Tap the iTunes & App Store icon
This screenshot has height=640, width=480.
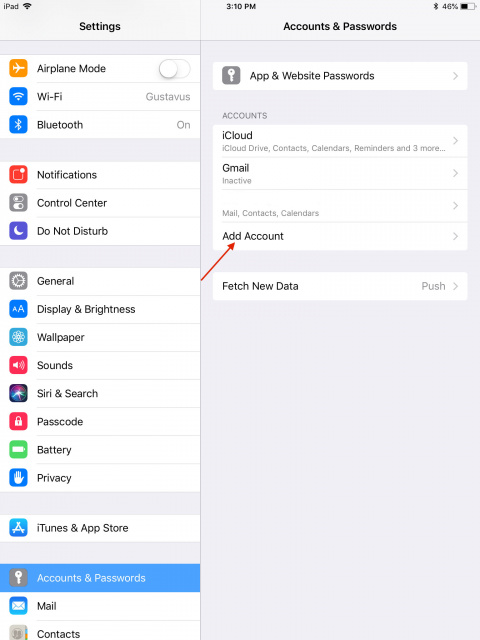coord(18,528)
